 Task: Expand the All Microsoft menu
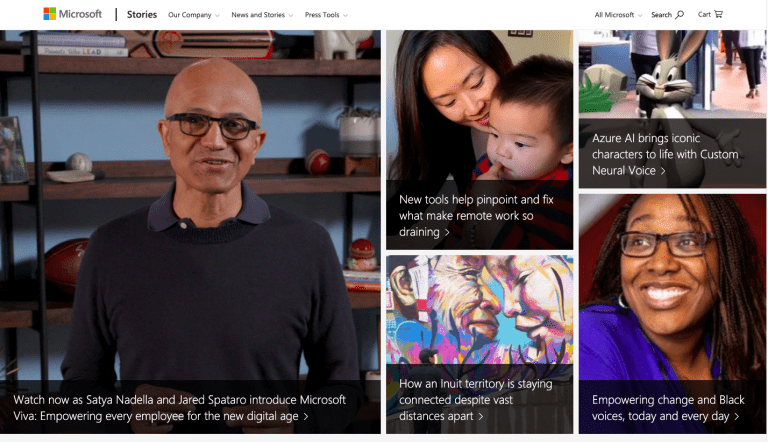[x=618, y=15]
